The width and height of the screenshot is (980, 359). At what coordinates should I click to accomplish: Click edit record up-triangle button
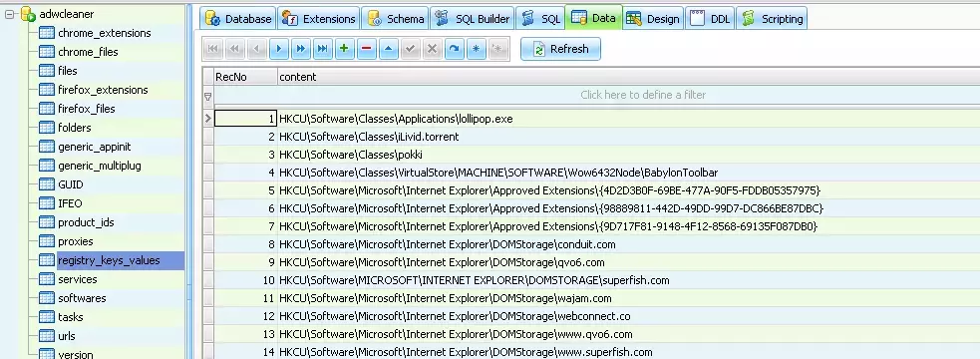[388, 49]
